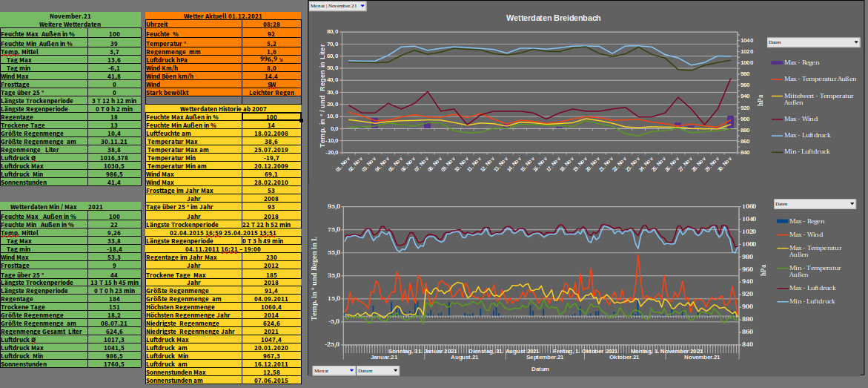Screen dimensions: 868x388
Task: Select the 'Luftdruck Max' value '1047,4'
Action: 272,340
